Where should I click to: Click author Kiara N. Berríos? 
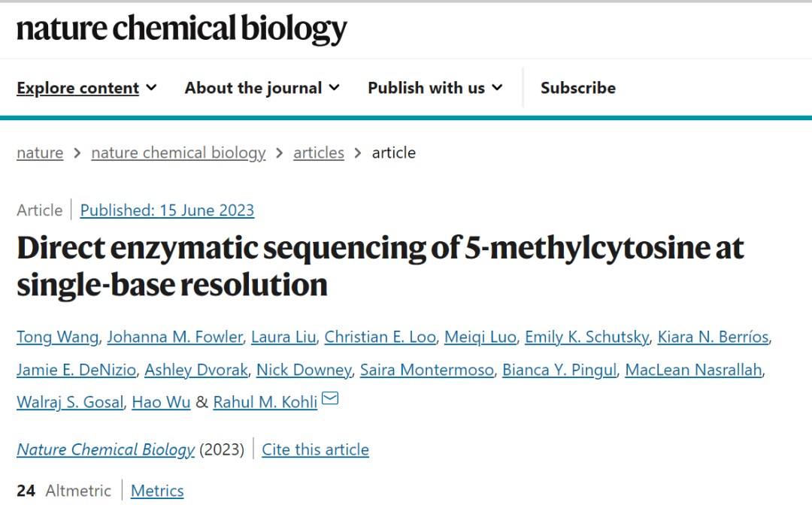coord(713,337)
